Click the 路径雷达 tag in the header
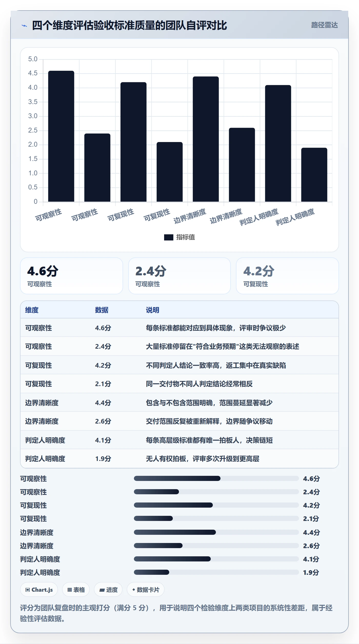359x644 pixels. point(324,25)
